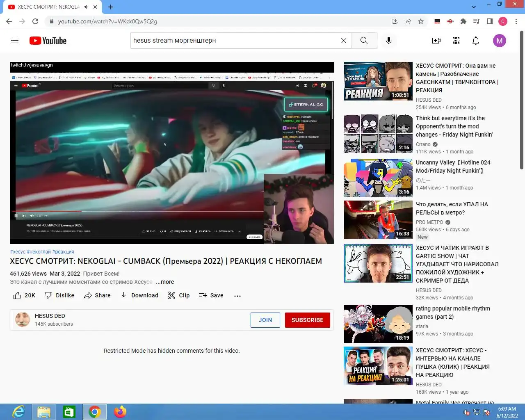Open system volume tray icon

pyautogui.click(x=466, y=412)
